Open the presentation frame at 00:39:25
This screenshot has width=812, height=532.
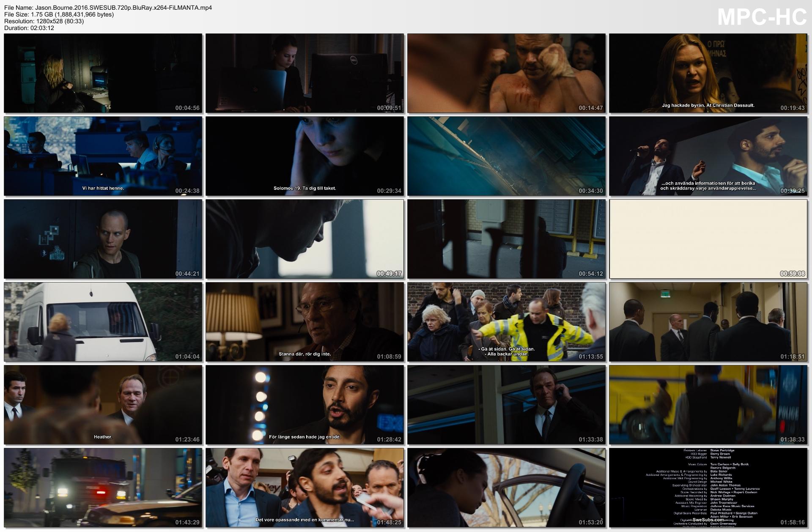tap(708, 156)
